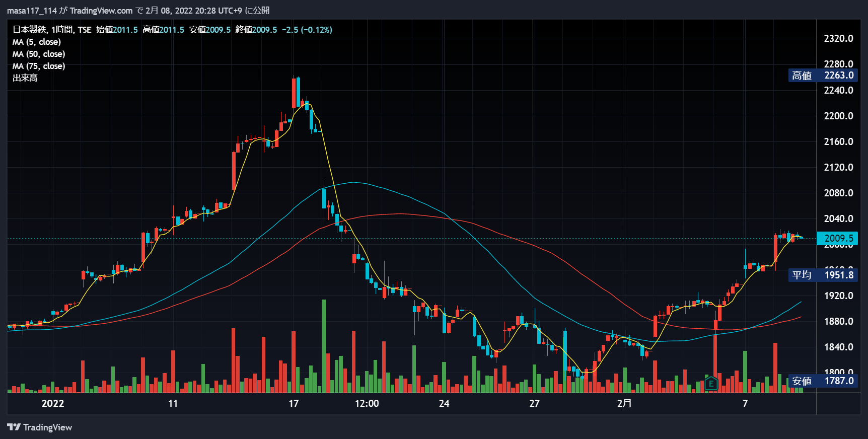Click the 始値2011.5 open value
The width and height of the screenshot is (868, 439).
(117, 30)
